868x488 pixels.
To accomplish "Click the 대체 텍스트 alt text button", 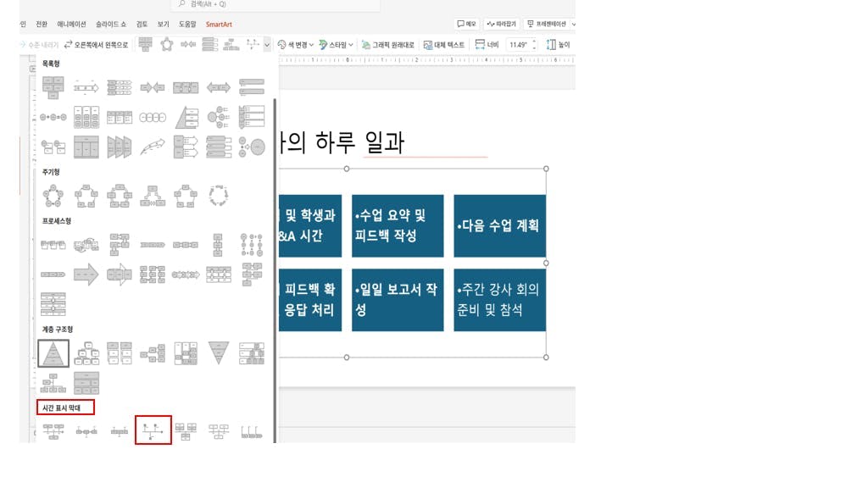I will point(451,44).
